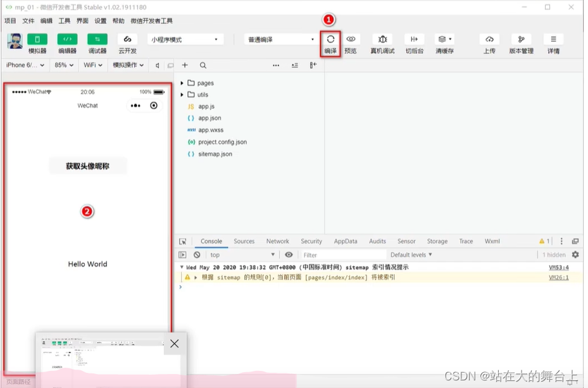The height and width of the screenshot is (388, 588).
Task: Open the 普通编译 compile mode dropdown
Action: [281, 39]
